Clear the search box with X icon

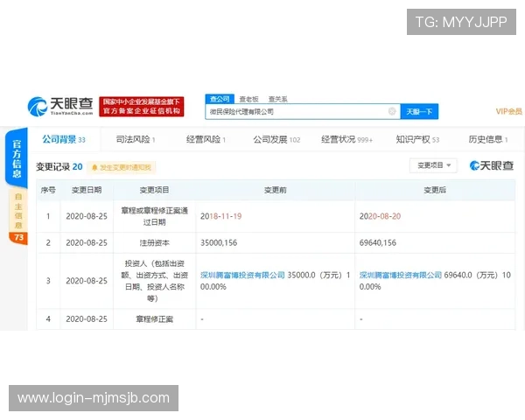tap(392, 111)
